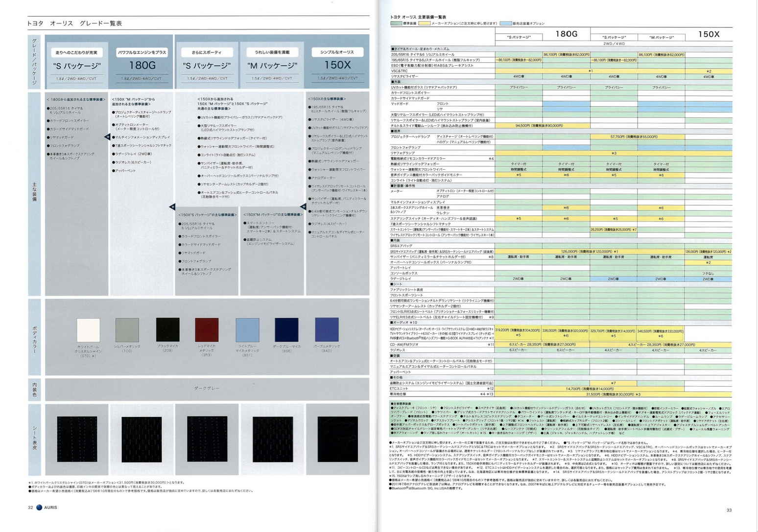Image resolution: width=758 pixels, height=532 pixels.
Task: Click the blue AURIS logo circle
Action: coord(39,508)
